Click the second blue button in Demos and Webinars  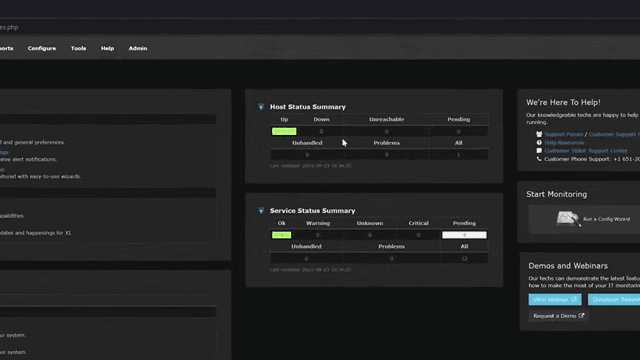614,300
